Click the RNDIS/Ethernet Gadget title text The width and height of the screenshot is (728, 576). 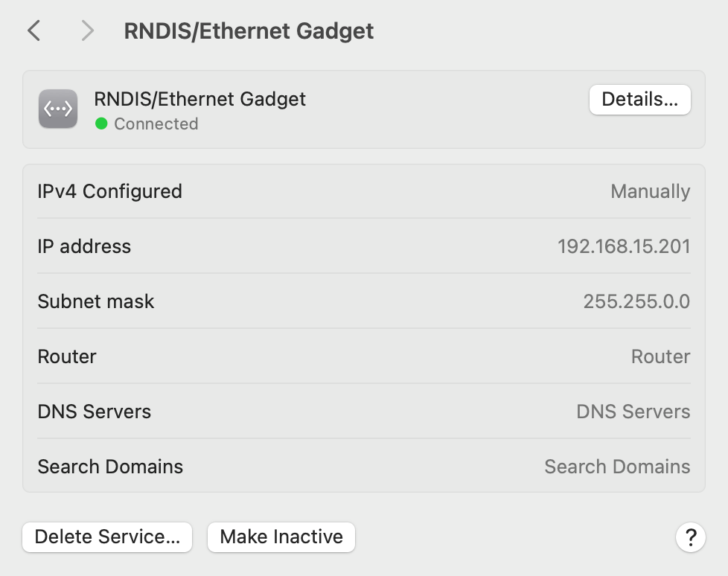(x=199, y=98)
